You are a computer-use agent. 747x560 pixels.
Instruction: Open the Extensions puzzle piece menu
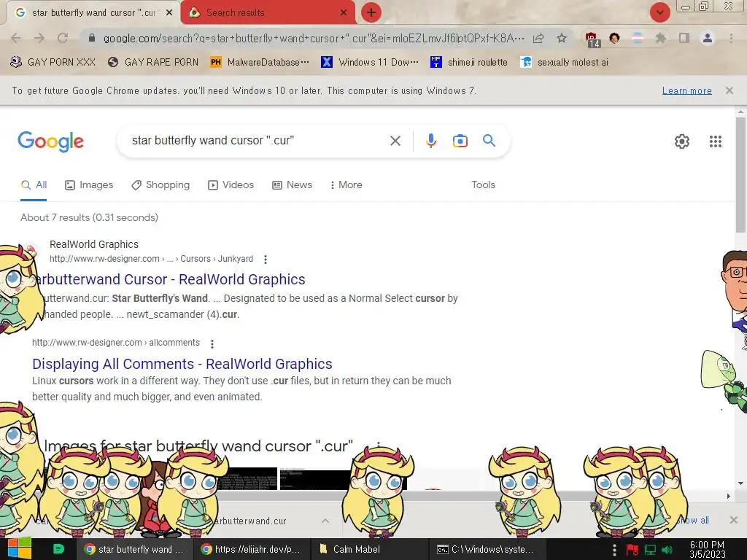click(660, 38)
